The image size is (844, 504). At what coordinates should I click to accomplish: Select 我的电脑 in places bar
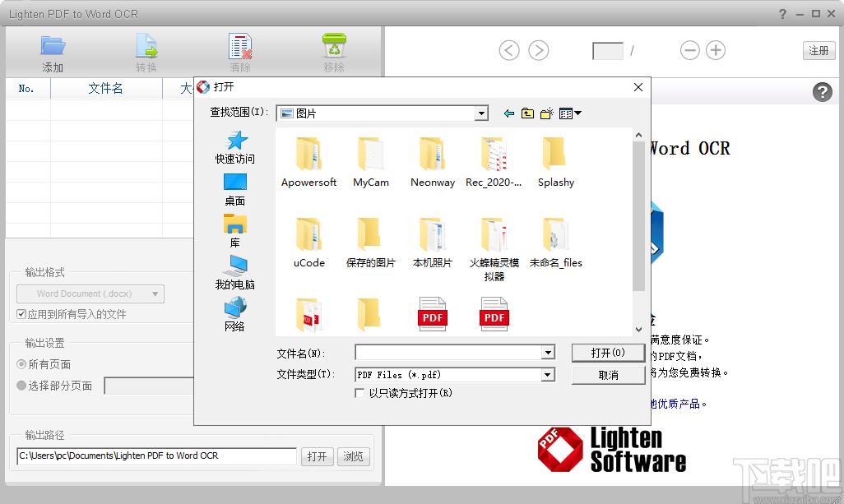click(x=235, y=273)
